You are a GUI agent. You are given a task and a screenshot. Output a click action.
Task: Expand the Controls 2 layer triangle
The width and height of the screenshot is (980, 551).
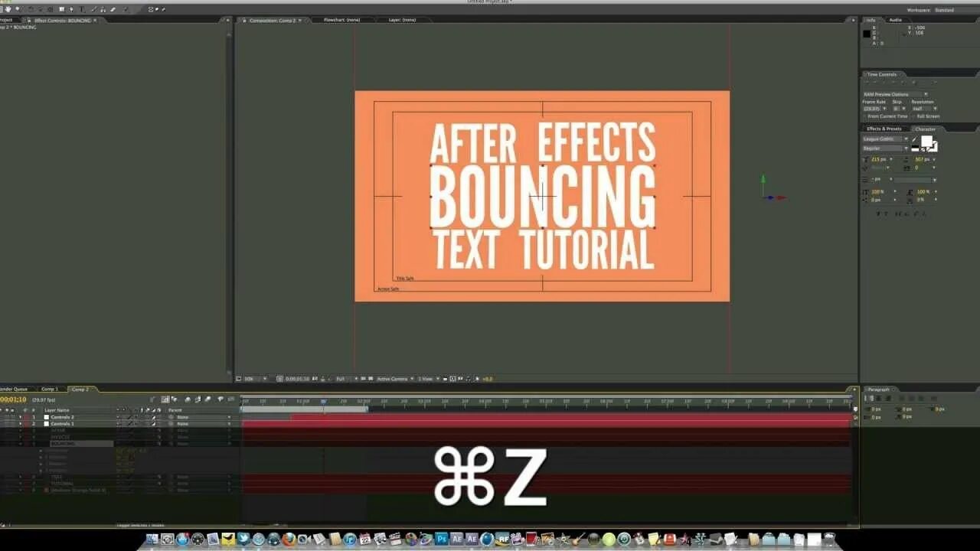coord(21,417)
